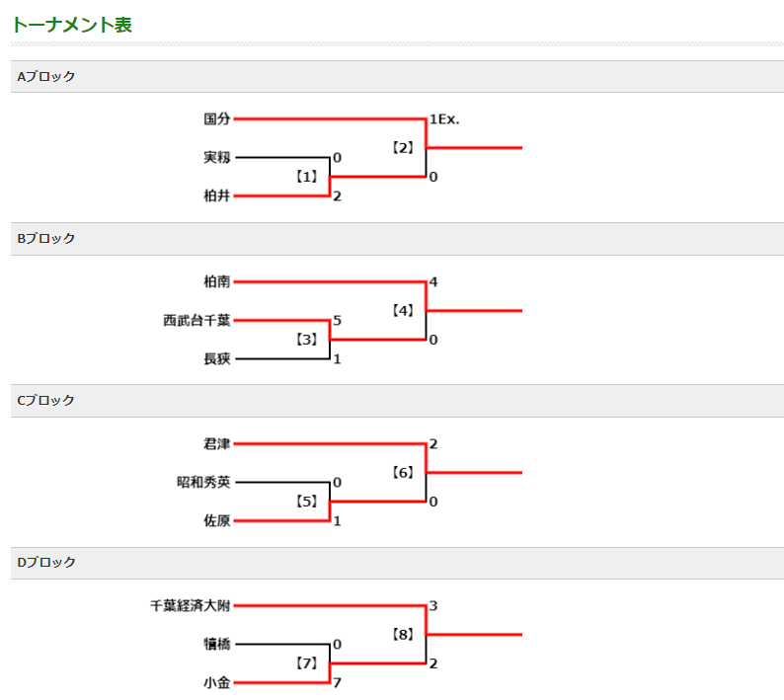Click the 1Ex. score label

point(444,119)
